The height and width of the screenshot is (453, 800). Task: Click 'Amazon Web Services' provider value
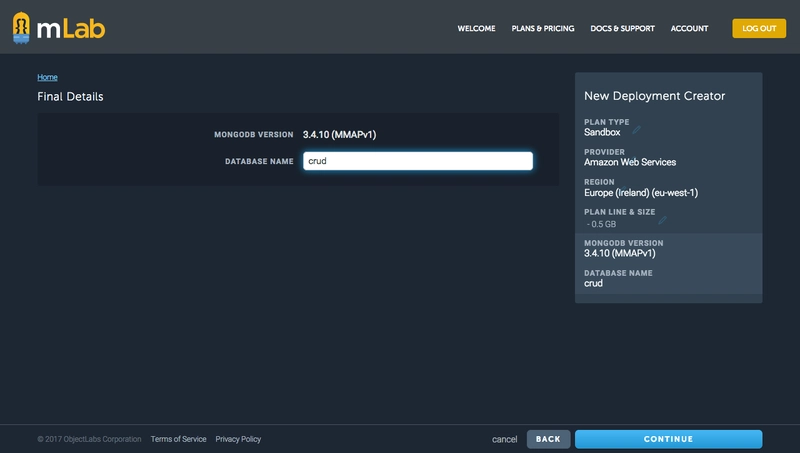point(630,162)
